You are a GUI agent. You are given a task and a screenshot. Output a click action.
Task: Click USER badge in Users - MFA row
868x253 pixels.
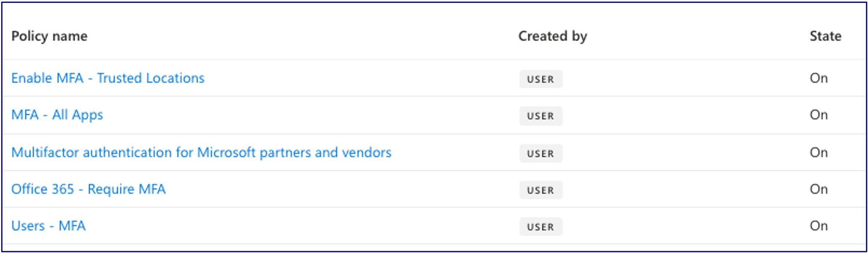(x=541, y=227)
